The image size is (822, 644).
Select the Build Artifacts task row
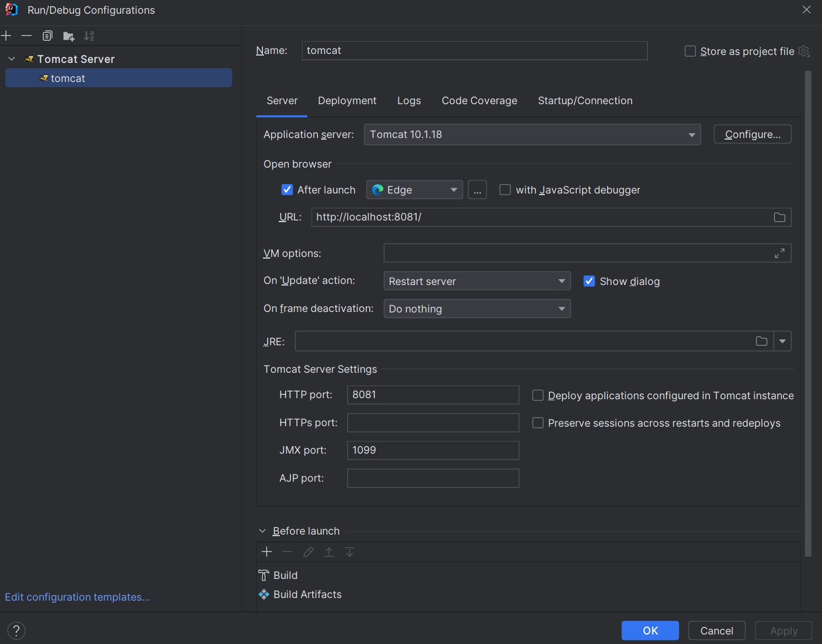click(x=528, y=594)
